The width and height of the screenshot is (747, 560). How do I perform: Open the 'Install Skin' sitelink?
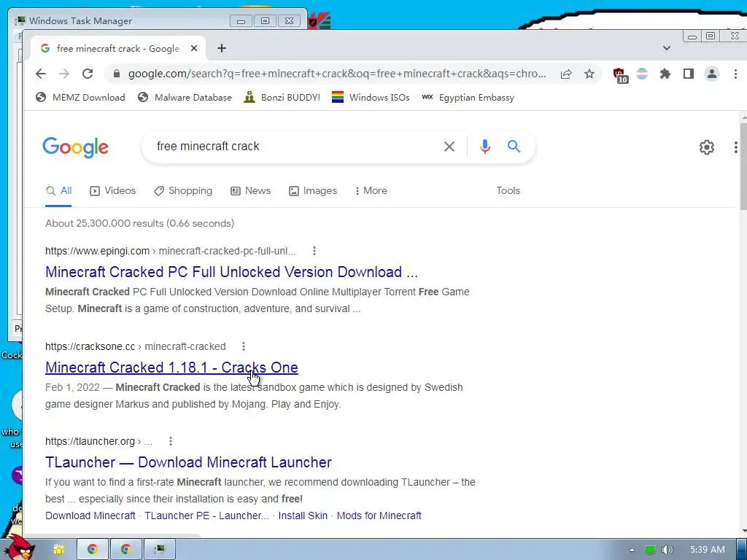click(x=303, y=516)
